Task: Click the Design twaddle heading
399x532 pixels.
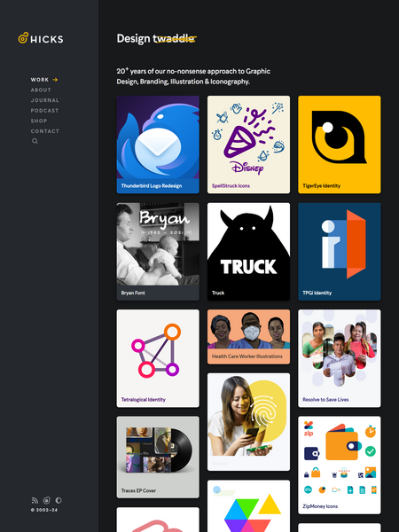Action: point(156,38)
